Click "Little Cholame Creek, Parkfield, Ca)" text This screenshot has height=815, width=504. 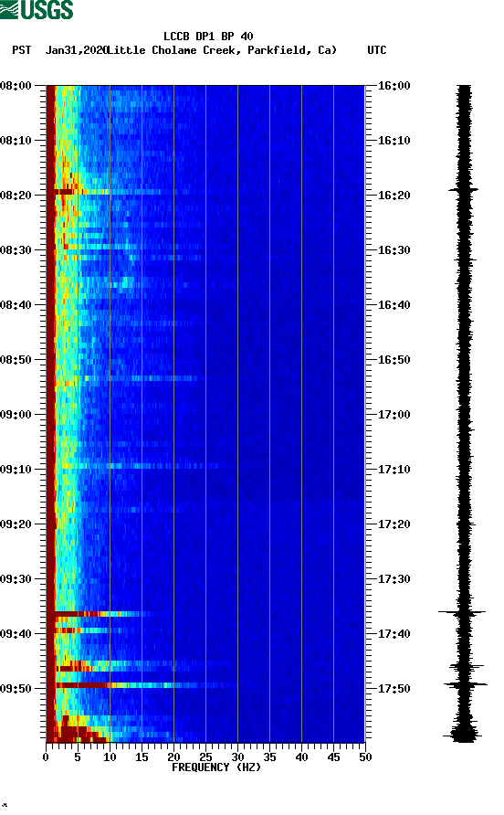click(222, 50)
